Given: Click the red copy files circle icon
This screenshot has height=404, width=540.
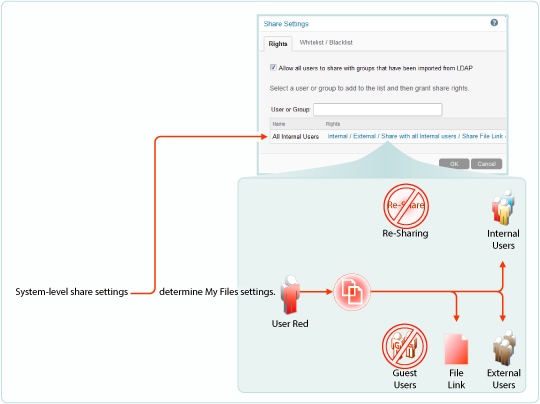Looking at the screenshot, I should tap(352, 292).
